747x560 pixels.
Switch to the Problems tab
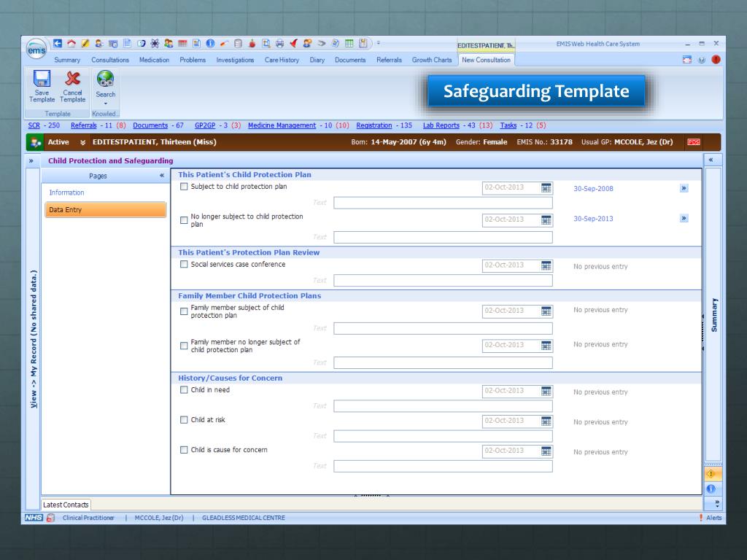193,60
